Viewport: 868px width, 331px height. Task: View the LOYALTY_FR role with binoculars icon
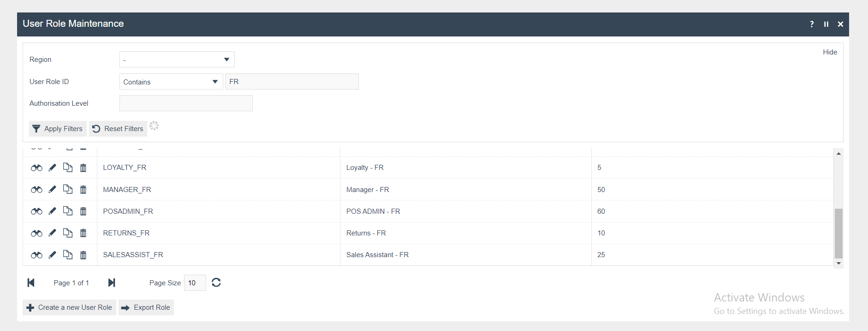pos(36,168)
